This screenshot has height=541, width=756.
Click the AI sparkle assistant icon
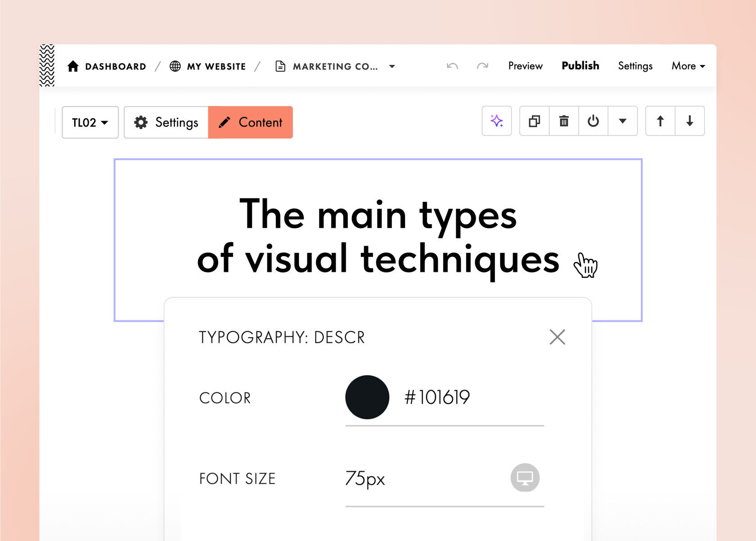(496, 121)
